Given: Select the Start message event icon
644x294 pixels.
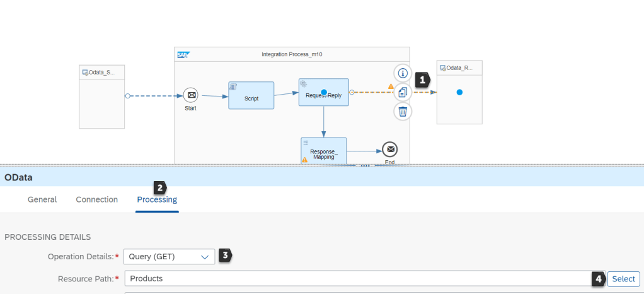Looking at the screenshot, I should [x=191, y=95].
